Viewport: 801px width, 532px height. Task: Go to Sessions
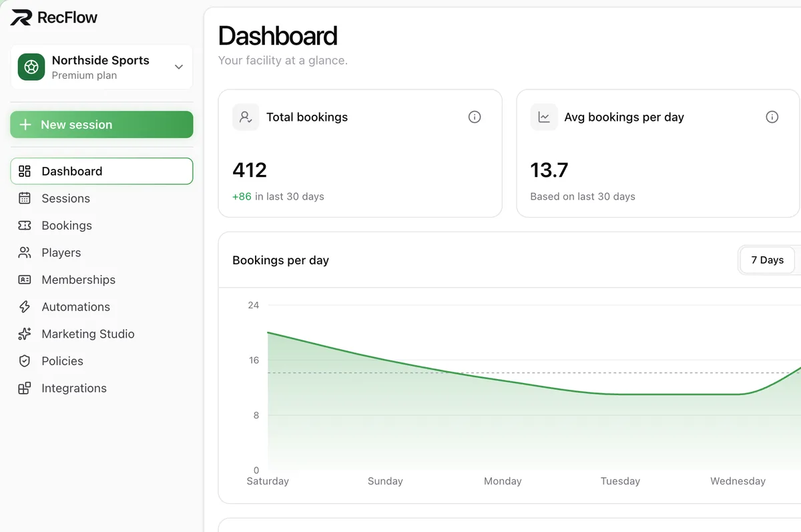101,198
